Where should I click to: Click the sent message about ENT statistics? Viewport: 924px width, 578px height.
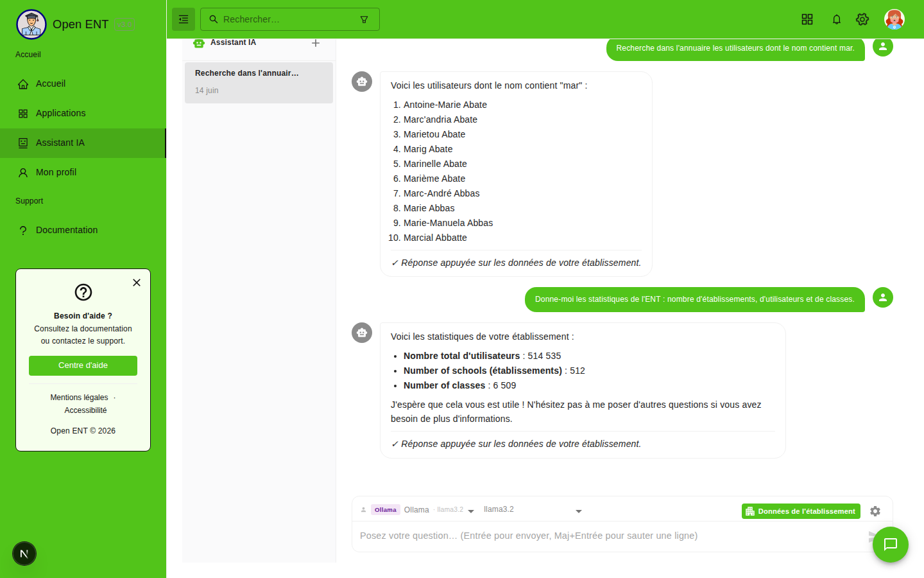695,299
